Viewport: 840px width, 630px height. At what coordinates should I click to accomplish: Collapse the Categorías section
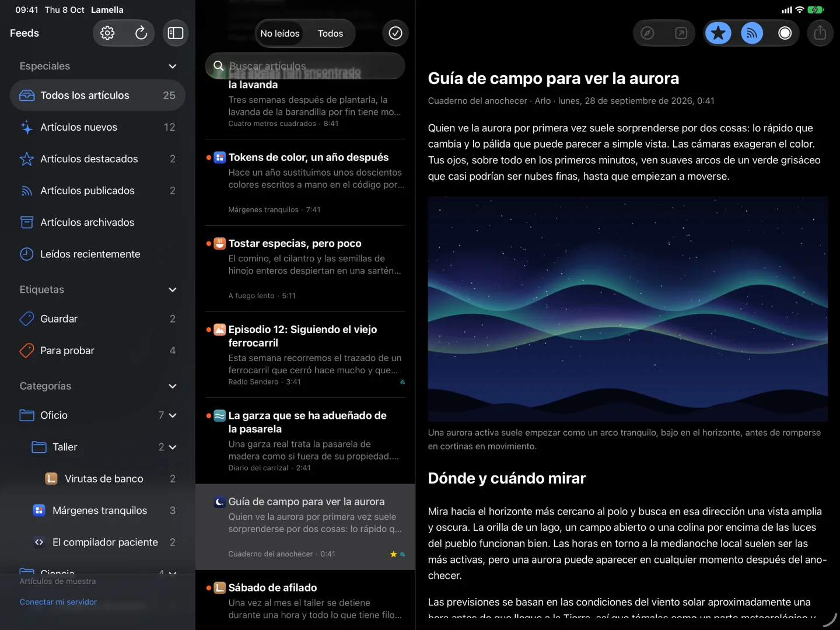coord(173,386)
